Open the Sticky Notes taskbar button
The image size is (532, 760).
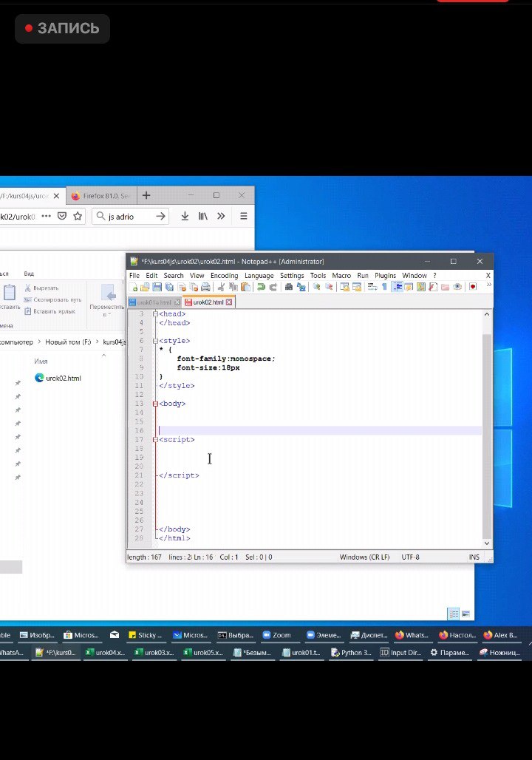tap(145, 635)
